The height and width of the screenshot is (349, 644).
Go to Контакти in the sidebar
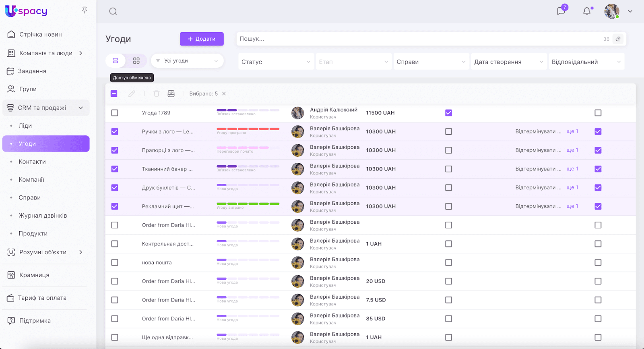32,162
